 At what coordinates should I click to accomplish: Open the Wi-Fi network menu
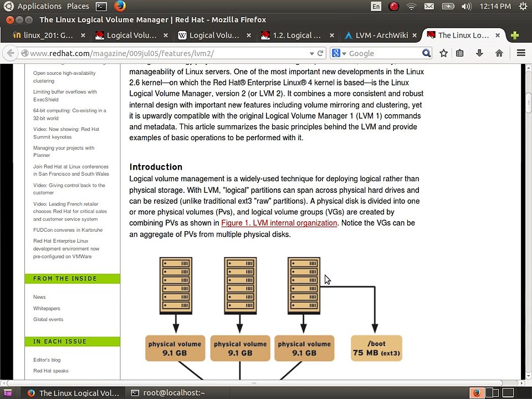coord(411,6)
